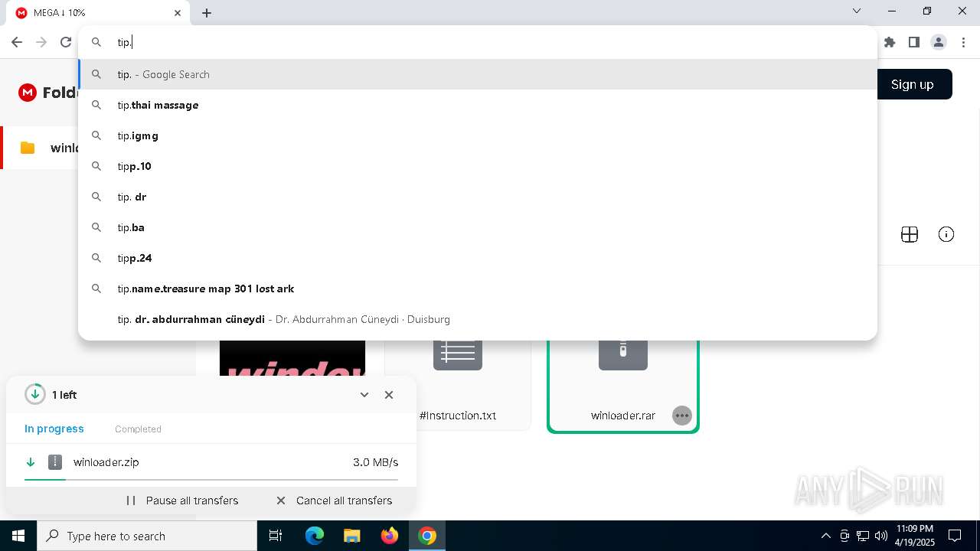
Task: Open Task View in the taskbar
Action: click(276, 536)
